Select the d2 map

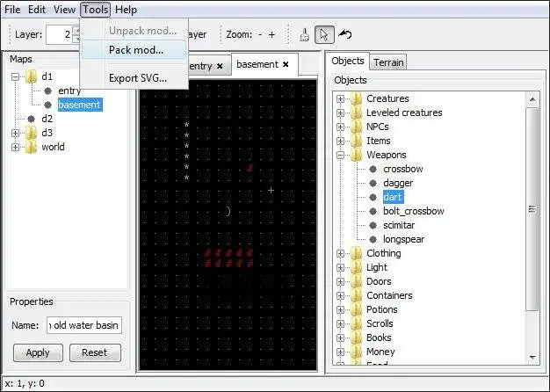[47, 119]
